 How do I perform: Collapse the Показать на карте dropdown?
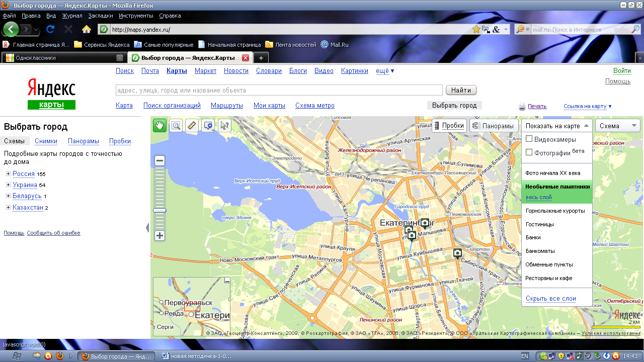[x=557, y=126]
